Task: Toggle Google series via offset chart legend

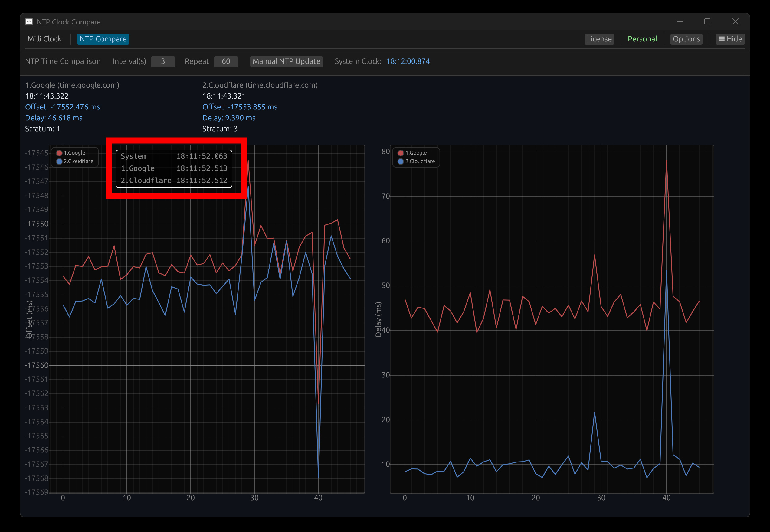Action: [x=74, y=153]
